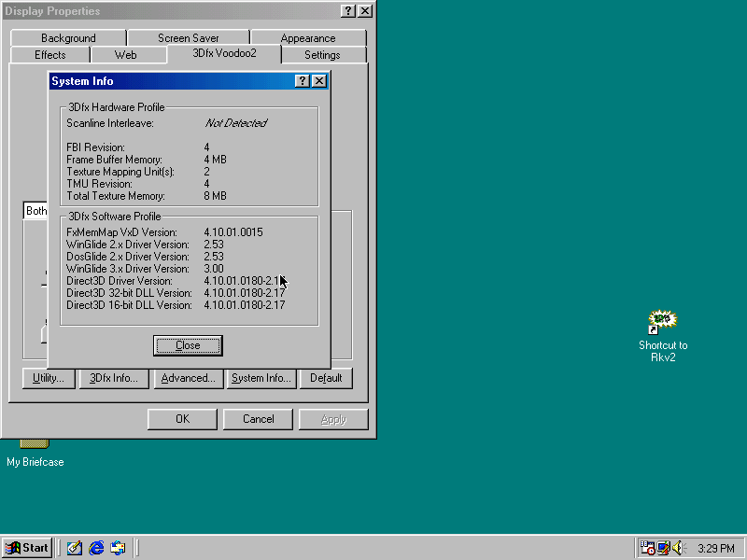Screen dimensions: 747x560
Task: Click the DosGlide 2.x version value '2.53'
Action: click(214, 257)
